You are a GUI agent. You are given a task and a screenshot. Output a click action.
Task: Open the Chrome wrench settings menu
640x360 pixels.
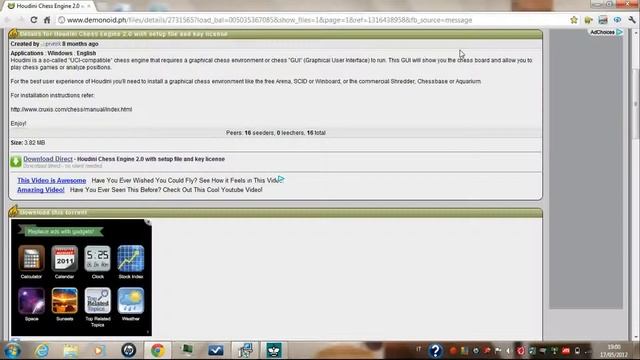pos(632,20)
